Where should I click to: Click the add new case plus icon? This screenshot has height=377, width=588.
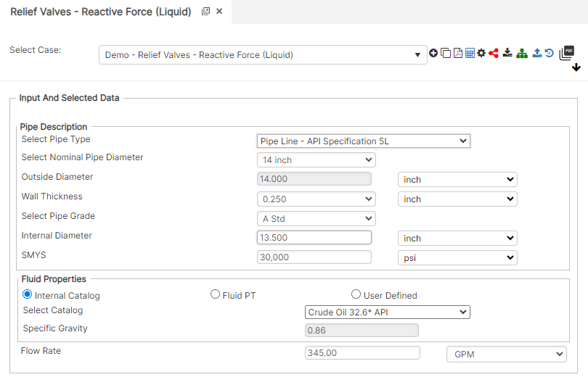433,53
